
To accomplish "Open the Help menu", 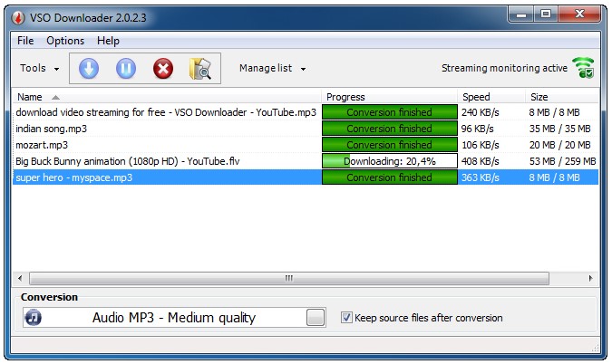I will pos(108,41).
